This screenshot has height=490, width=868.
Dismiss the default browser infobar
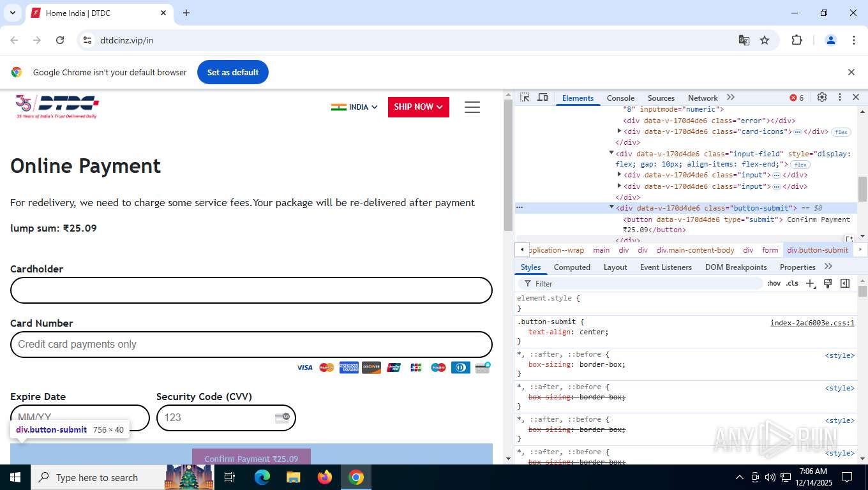click(851, 72)
